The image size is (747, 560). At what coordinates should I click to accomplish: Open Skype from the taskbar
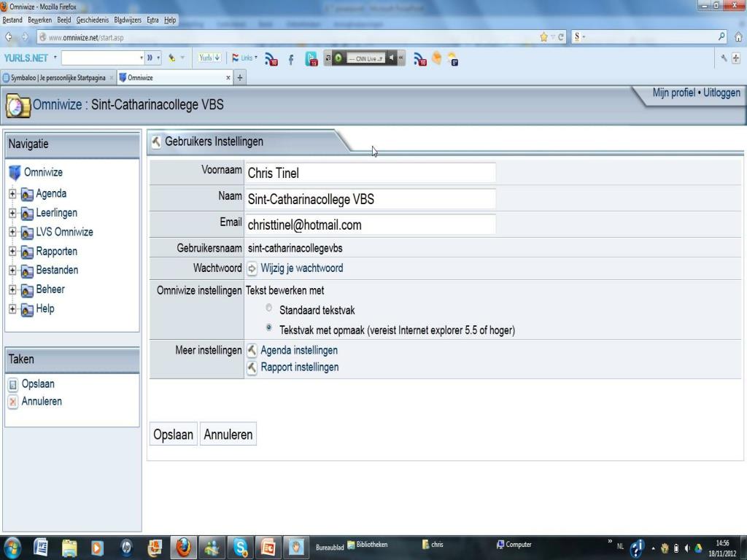[x=240, y=548]
